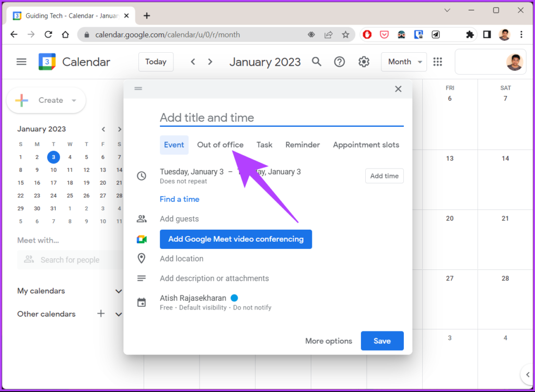Open the Pocket extension icon
The height and width of the screenshot is (392, 535).
click(384, 34)
